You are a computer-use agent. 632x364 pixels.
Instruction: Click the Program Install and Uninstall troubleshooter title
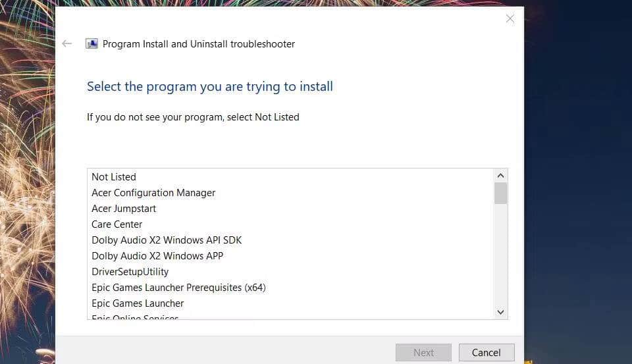pyautogui.click(x=199, y=44)
